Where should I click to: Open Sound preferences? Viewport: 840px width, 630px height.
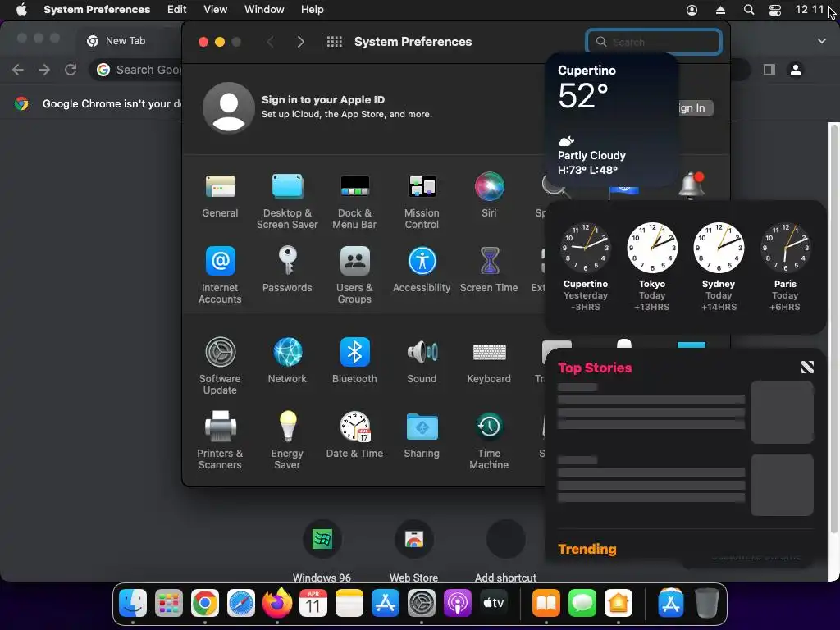(x=422, y=361)
